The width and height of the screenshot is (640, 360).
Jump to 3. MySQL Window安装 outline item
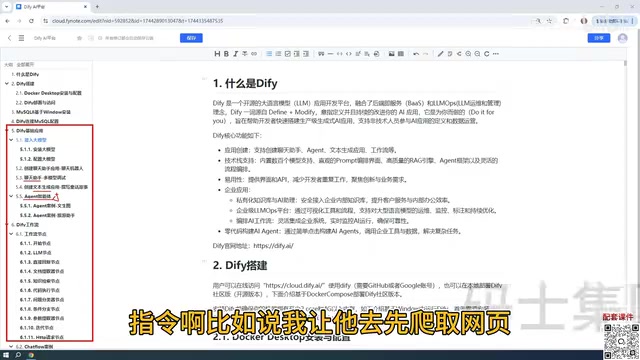[41, 112]
